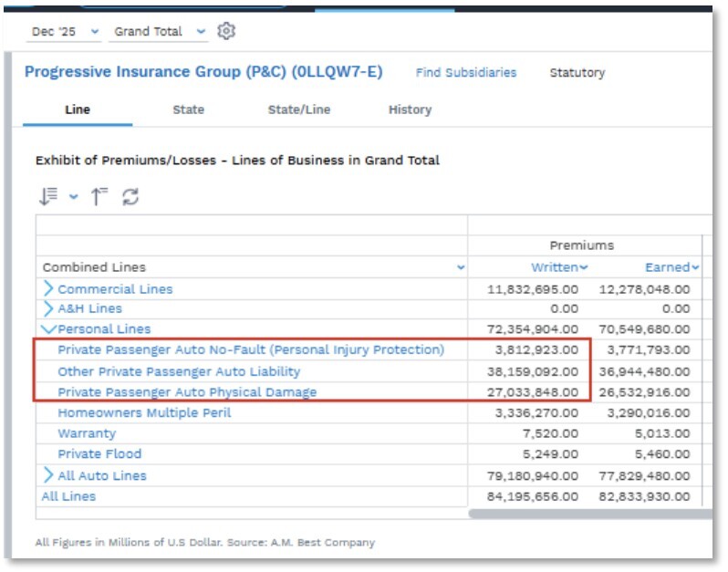Select written value 27,033,848.00
Viewport: 728px width, 572px height.
(533, 392)
